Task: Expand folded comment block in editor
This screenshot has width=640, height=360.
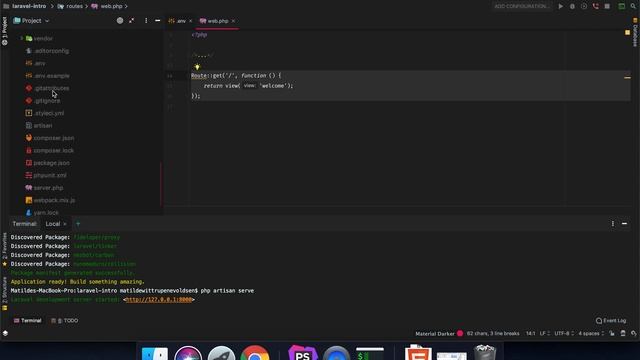Action: [202, 55]
